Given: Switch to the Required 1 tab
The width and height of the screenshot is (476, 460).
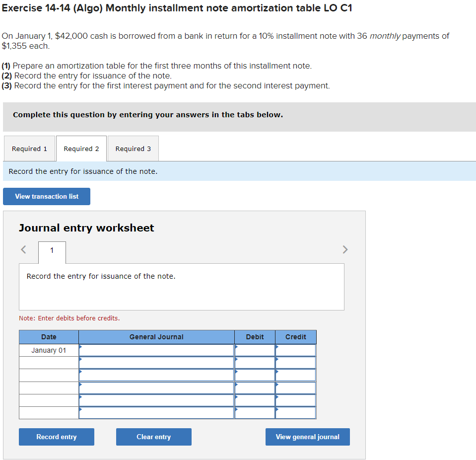Looking at the screenshot, I should click(x=29, y=148).
